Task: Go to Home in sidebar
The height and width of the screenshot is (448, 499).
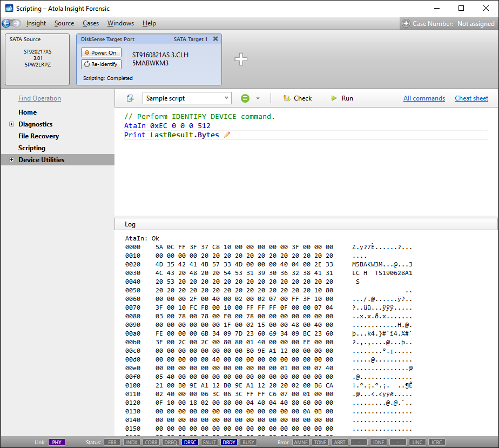Action: click(x=28, y=112)
